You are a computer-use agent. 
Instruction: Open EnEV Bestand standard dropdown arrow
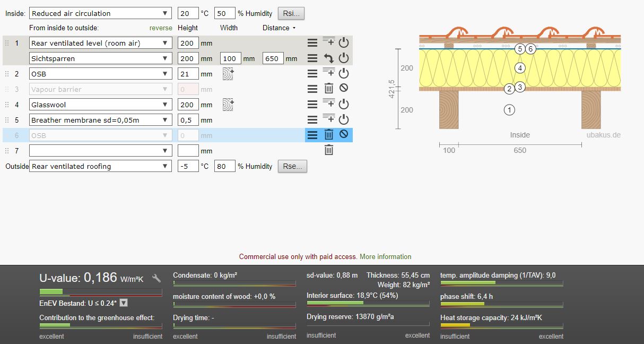click(x=124, y=303)
